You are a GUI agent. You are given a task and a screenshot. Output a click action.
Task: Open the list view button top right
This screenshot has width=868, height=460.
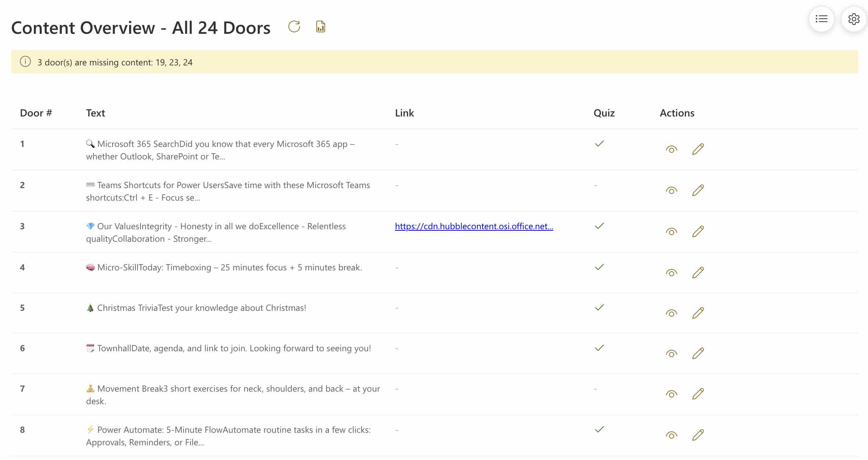pyautogui.click(x=821, y=19)
